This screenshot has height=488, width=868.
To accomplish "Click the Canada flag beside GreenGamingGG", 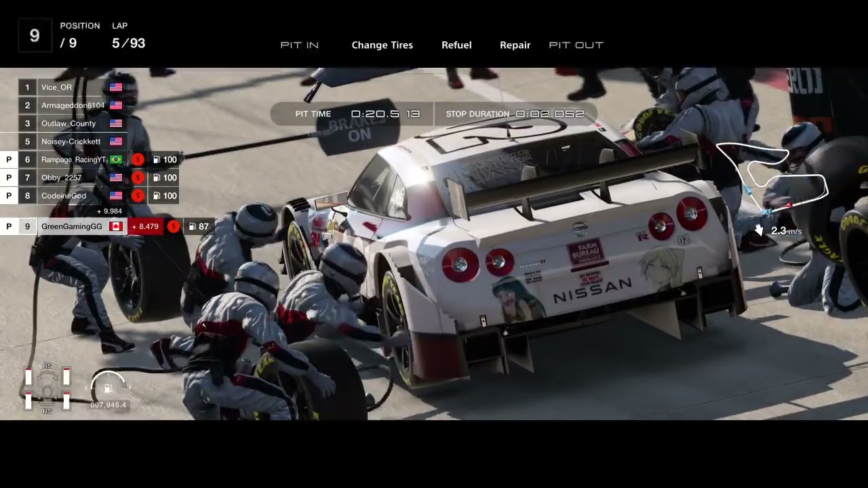I will point(116,226).
